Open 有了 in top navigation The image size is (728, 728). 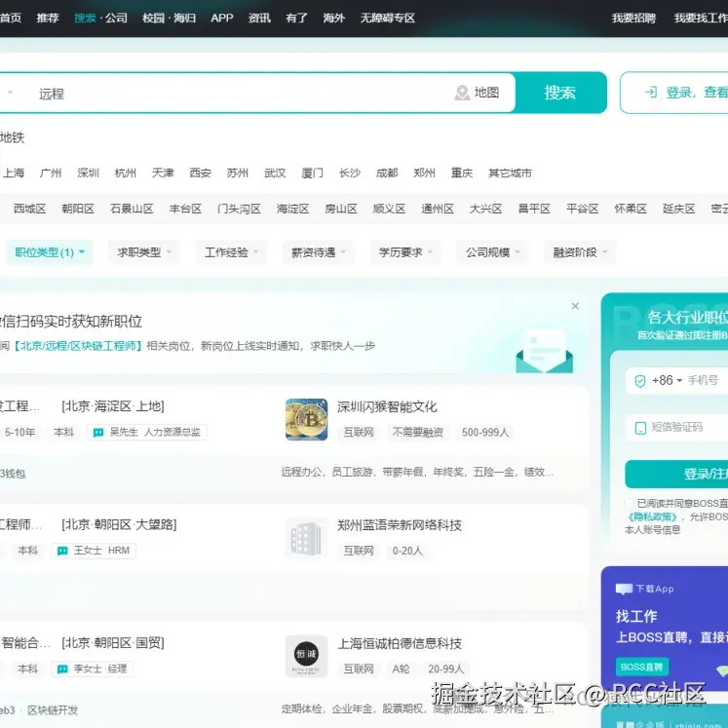pos(296,19)
